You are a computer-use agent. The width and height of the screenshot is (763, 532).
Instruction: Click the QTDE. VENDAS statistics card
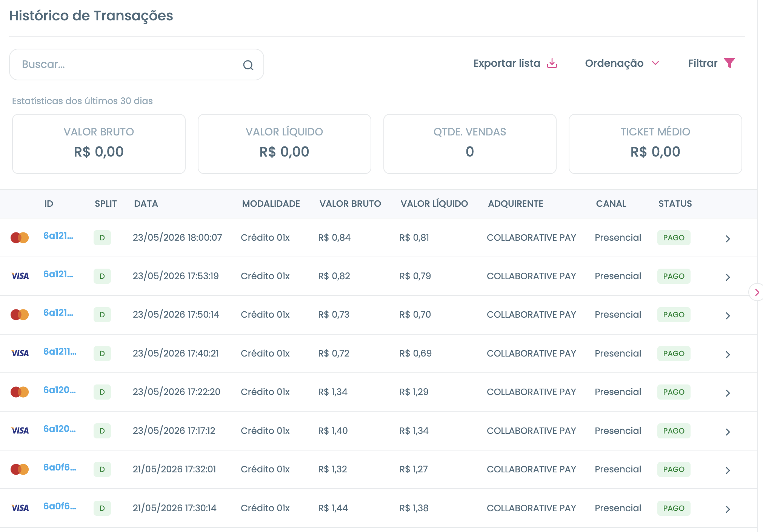tap(470, 144)
